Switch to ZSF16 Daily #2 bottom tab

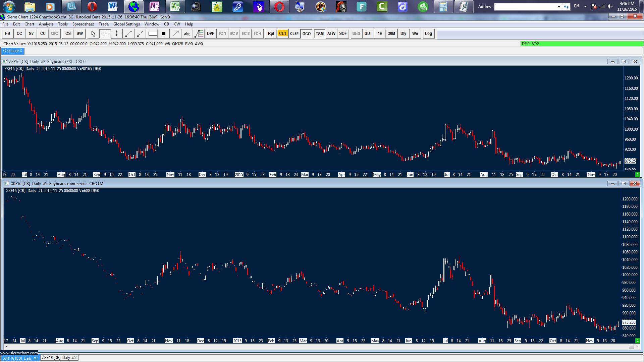[59, 358]
